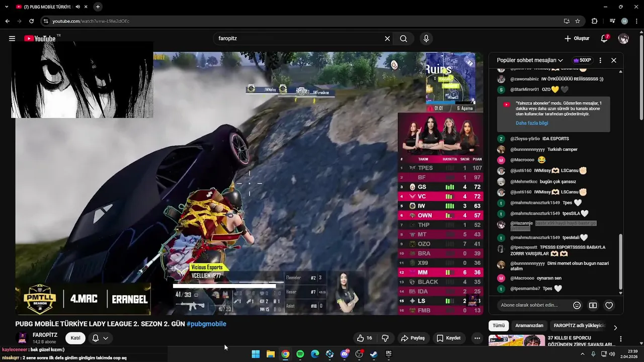Open the #pubgmobile hashtag link
The image size is (644, 362).
206,324
